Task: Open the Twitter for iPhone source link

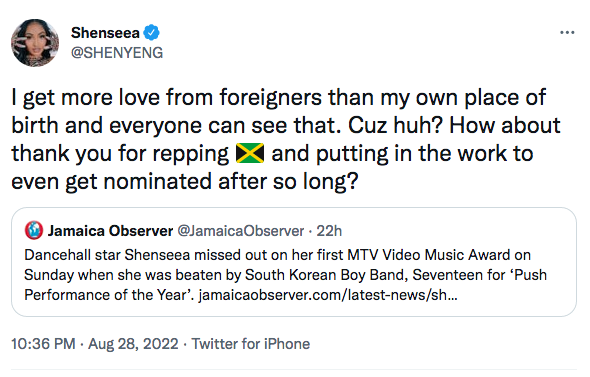Action: [x=251, y=344]
